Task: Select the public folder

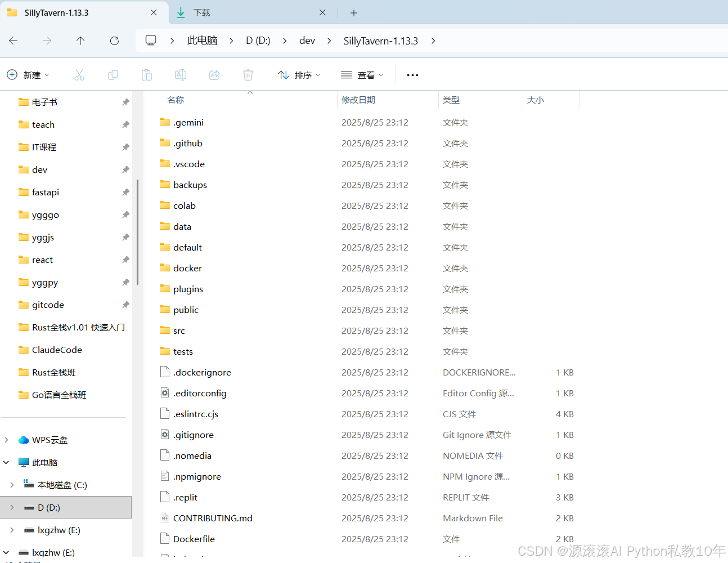Action: (186, 310)
